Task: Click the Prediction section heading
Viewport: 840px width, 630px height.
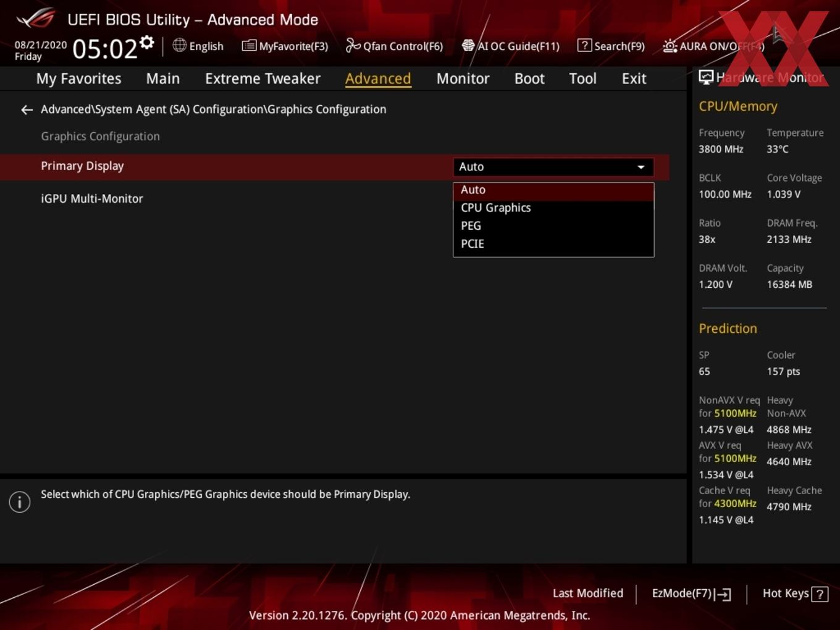Action: 728,329
